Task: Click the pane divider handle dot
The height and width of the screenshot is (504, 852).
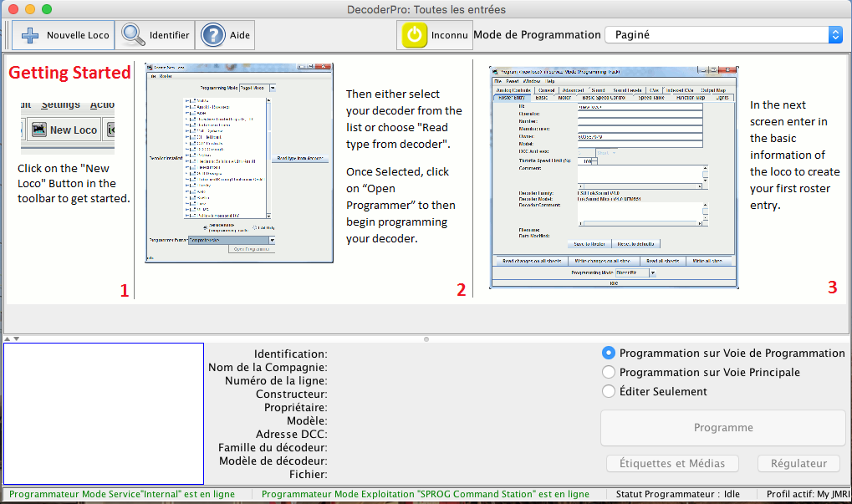Action: pyautogui.click(x=426, y=339)
